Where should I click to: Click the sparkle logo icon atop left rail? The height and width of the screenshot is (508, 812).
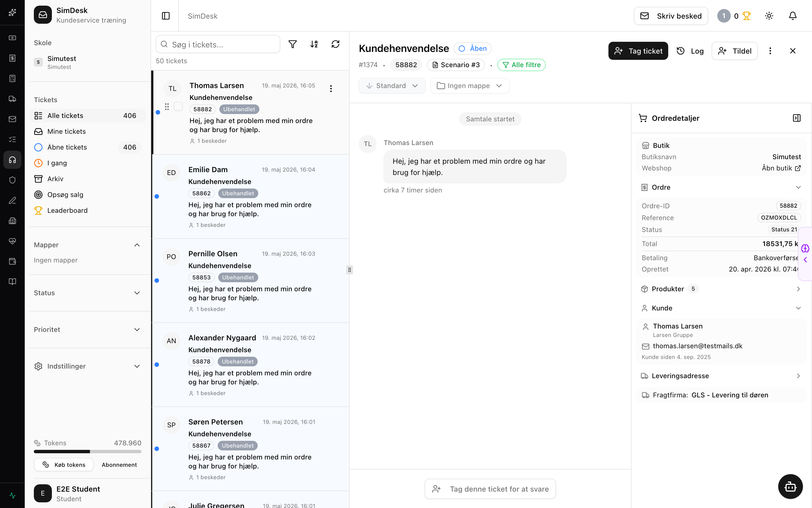[x=12, y=12]
